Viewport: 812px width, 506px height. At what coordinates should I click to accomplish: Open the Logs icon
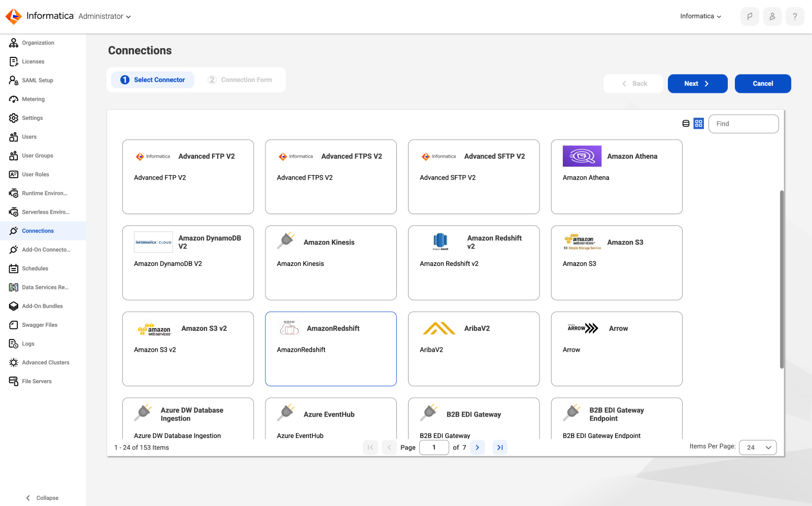tap(14, 344)
